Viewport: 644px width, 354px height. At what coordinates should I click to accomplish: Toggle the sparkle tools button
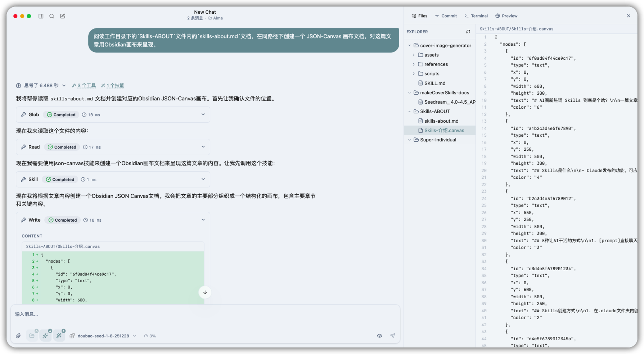[45, 336]
